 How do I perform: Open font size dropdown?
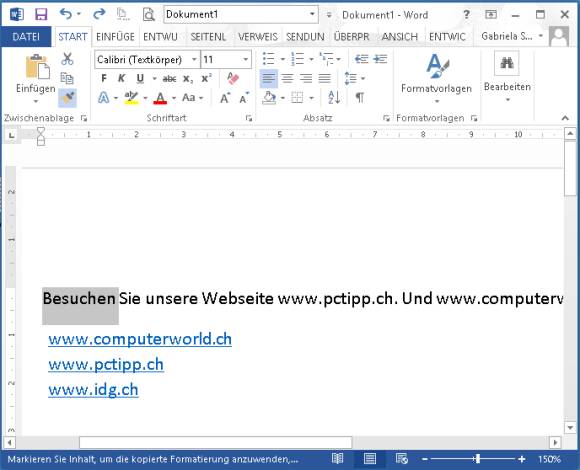pos(245,59)
